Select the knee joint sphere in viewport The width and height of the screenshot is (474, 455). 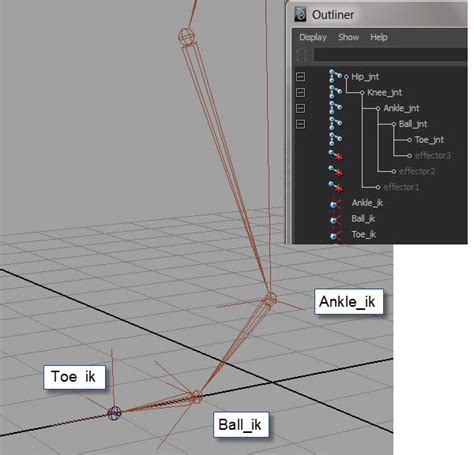pyautogui.click(x=185, y=36)
